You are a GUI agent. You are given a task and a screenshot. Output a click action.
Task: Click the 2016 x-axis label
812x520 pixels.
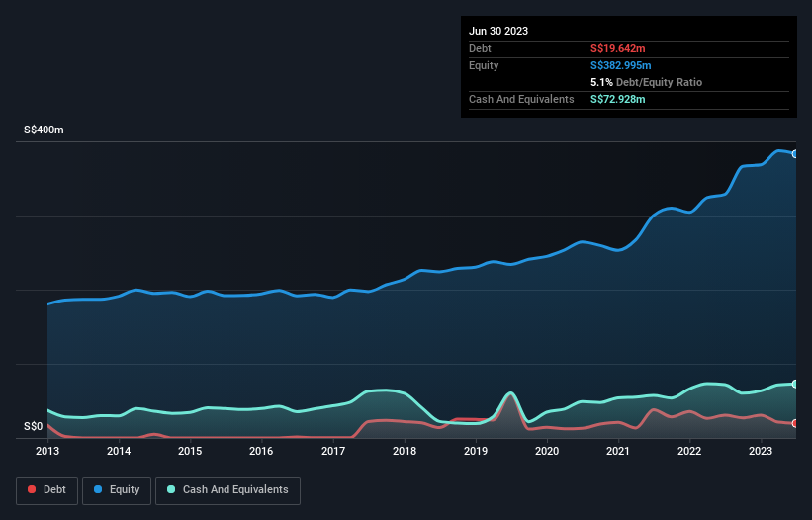click(x=261, y=451)
